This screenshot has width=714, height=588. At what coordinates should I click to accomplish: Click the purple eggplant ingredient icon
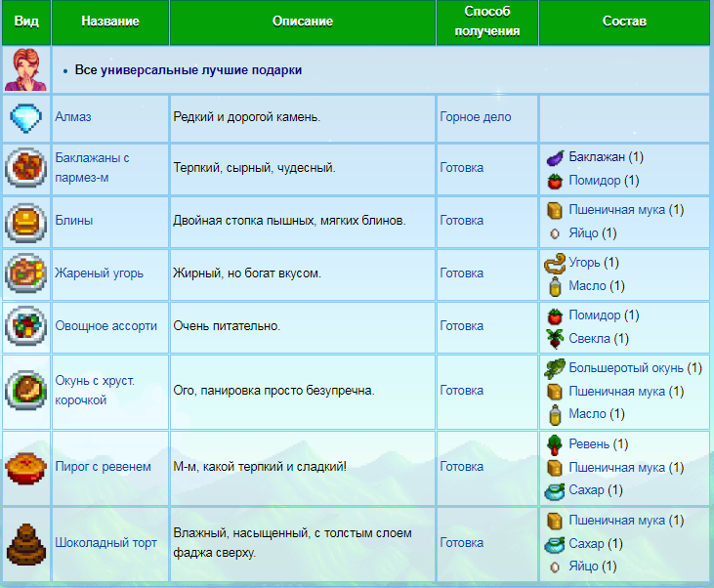pyautogui.click(x=555, y=158)
